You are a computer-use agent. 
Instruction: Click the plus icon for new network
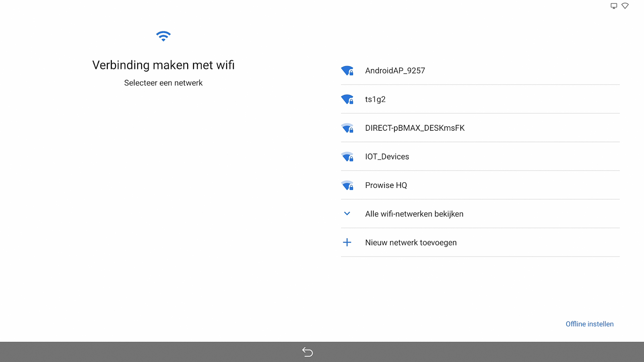coord(347,243)
